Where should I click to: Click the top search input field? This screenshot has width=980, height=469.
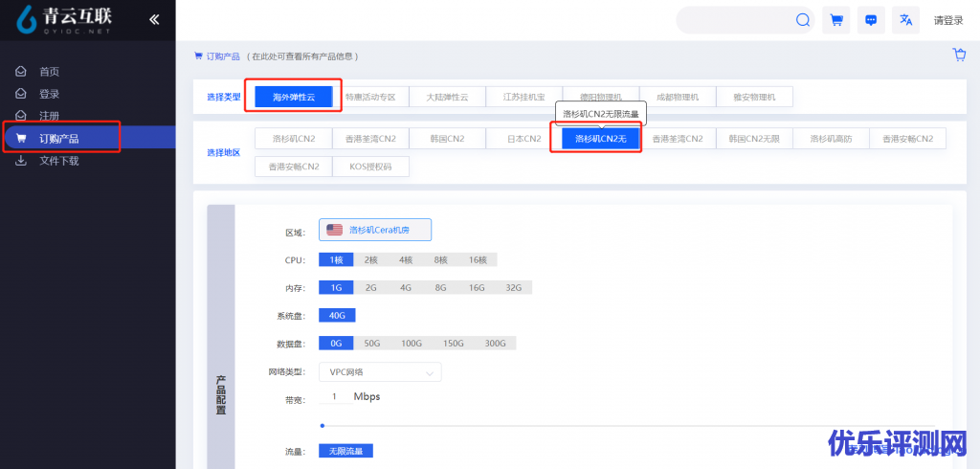(732, 20)
